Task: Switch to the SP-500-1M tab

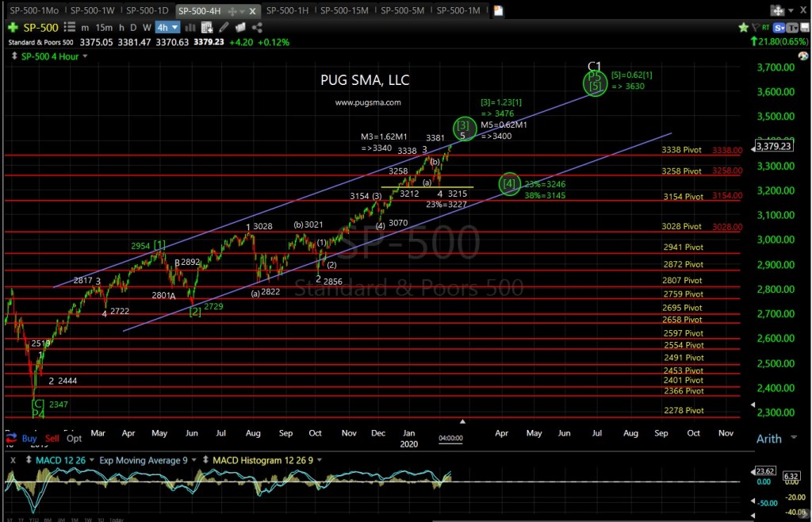Action: 458,10
